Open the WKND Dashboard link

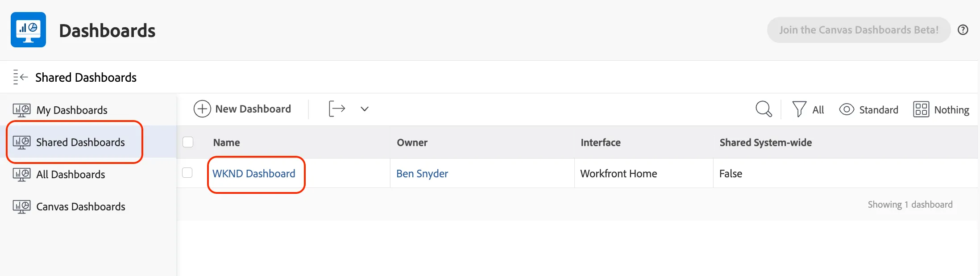pyautogui.click(x=254, y=173)
